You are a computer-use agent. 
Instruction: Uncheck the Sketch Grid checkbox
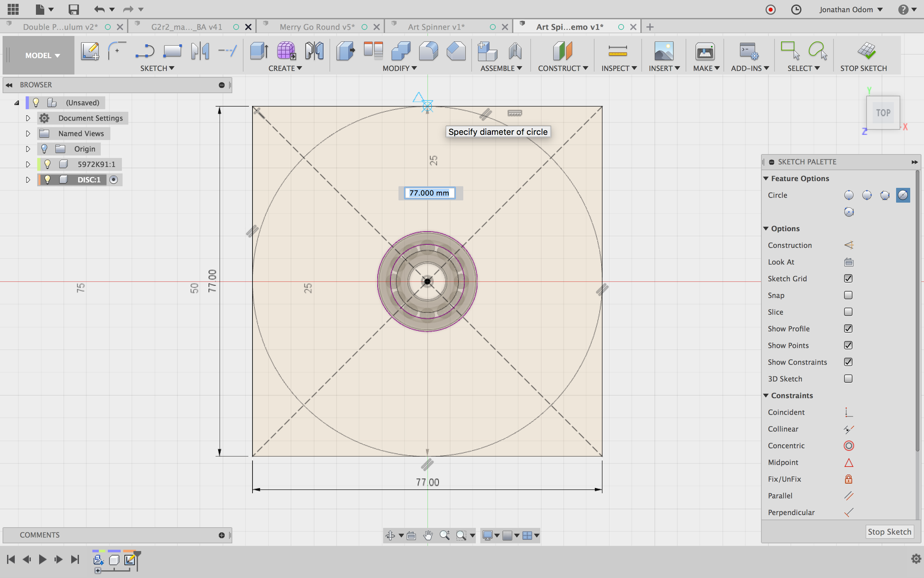pyautogui.click(x=848, y=279)
